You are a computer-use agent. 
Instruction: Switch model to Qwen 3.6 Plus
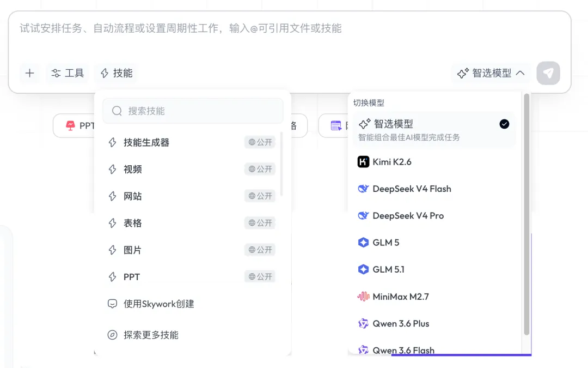click(434, 324)
